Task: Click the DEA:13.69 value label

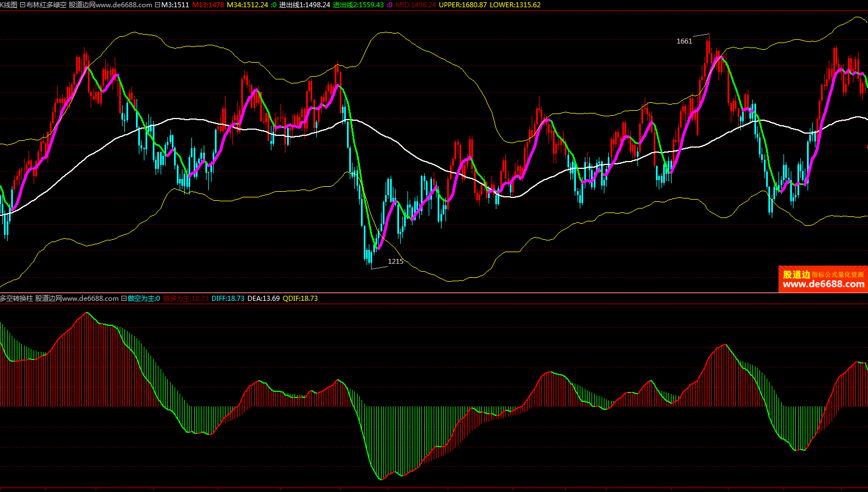Action: pos(264,299)
